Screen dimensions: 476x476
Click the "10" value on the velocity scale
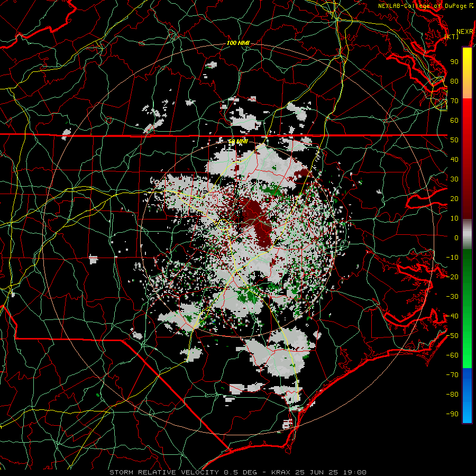point(454,218)
